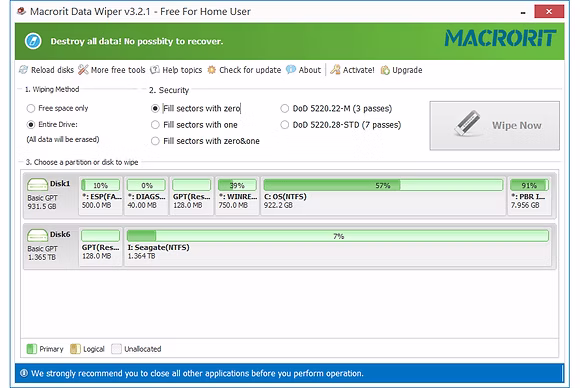Click the Logical legend yellow icon

tap(75, 349)
